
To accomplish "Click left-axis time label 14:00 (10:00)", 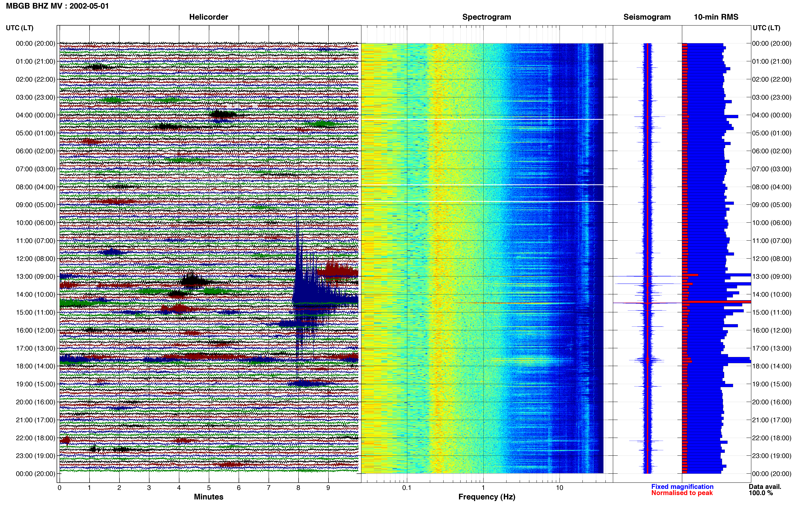I will point(36,294).
